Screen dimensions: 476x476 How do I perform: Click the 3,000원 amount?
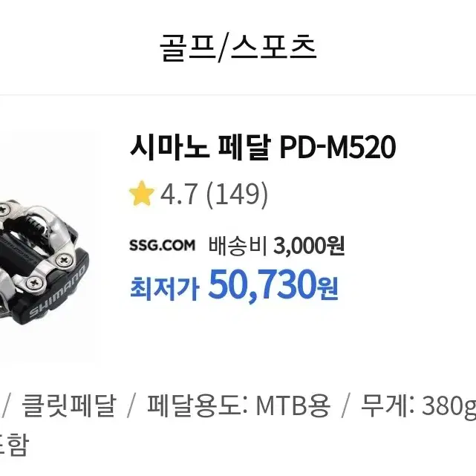309,246
